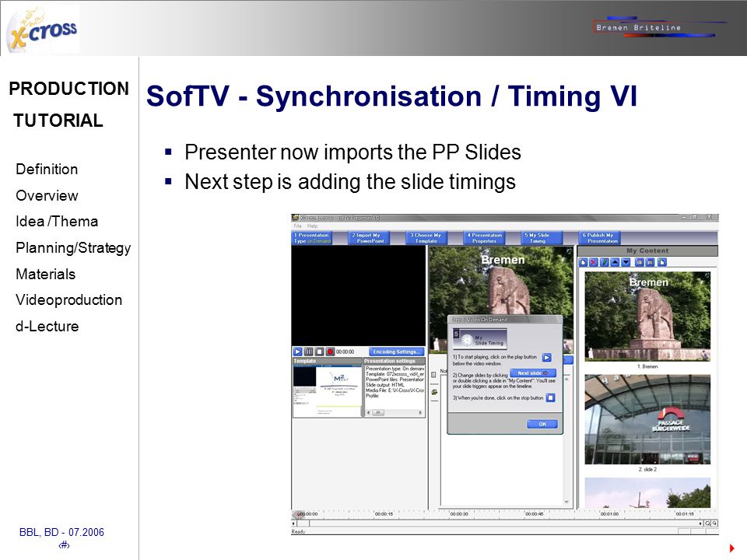Click the Bremen Briteline logo in the header
This screenshot has width=747, height=560.
(660, 27)
